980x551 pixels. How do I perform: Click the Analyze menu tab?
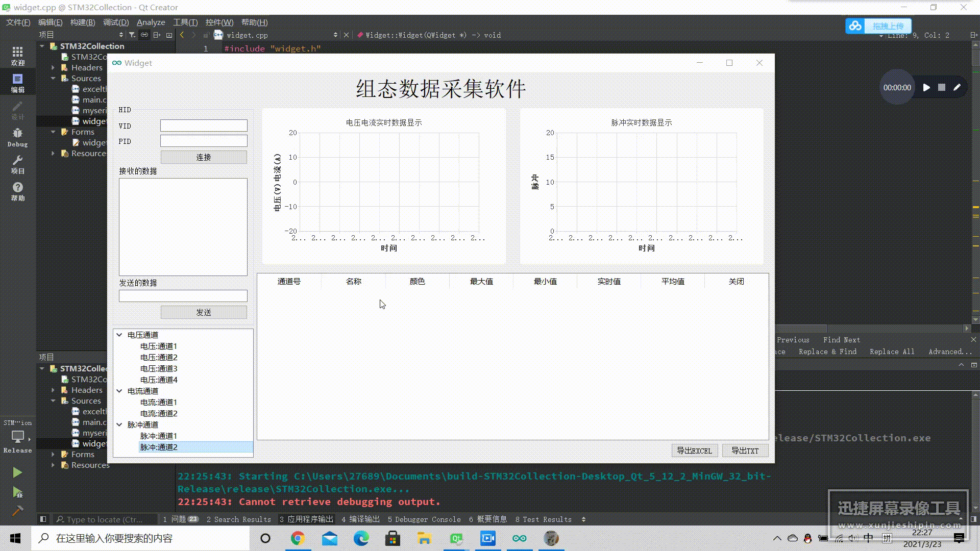[151, 21]
